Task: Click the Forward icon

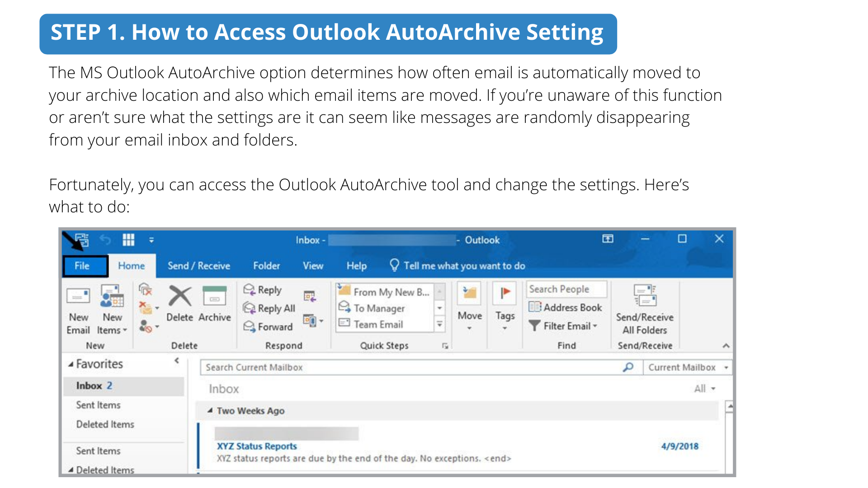Action: [x=250, y=326]
